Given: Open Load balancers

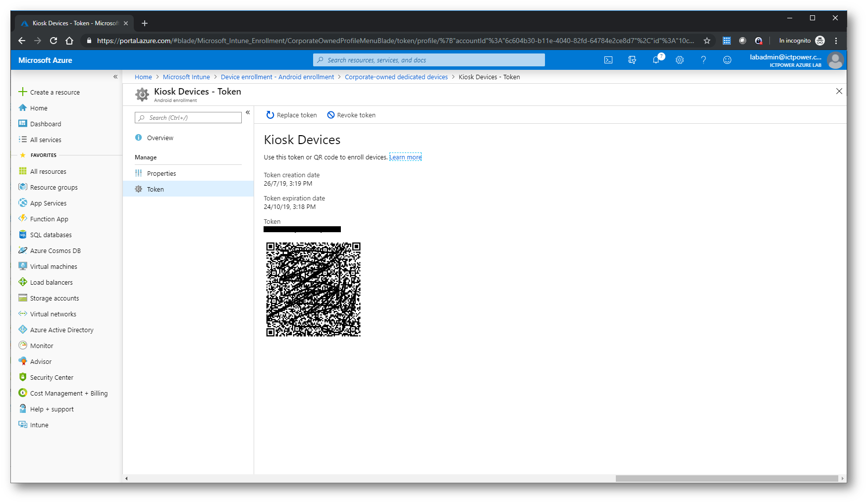Looking at the screenshot, I should coord(51,282).
